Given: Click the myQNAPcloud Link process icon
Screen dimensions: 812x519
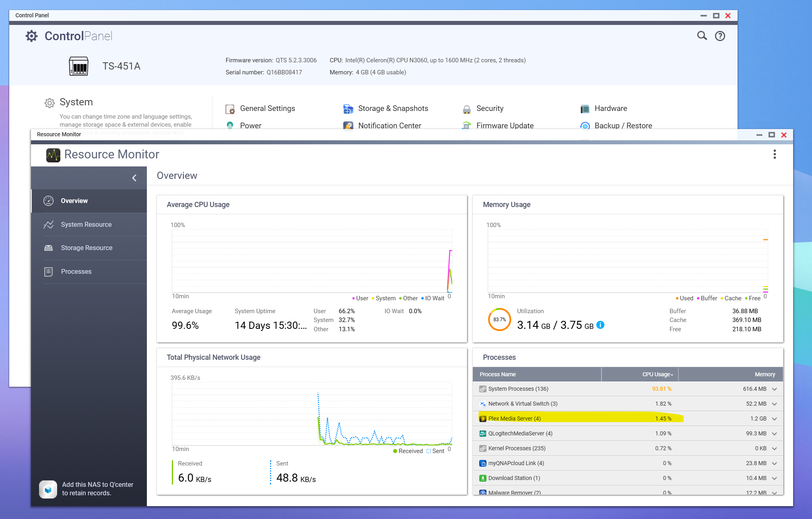Looking at the screenshot, I should pos(483,463).
